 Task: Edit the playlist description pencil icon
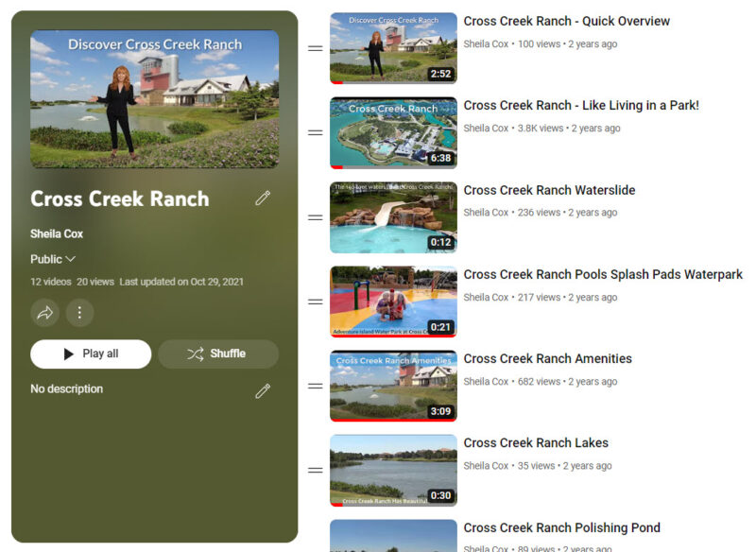(263, 390)
